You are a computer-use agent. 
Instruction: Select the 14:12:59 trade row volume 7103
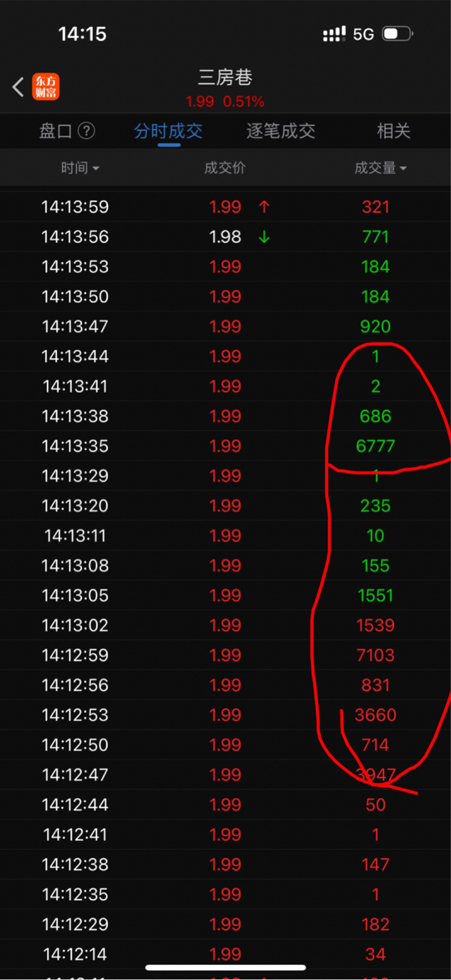[x=225, y=655]
